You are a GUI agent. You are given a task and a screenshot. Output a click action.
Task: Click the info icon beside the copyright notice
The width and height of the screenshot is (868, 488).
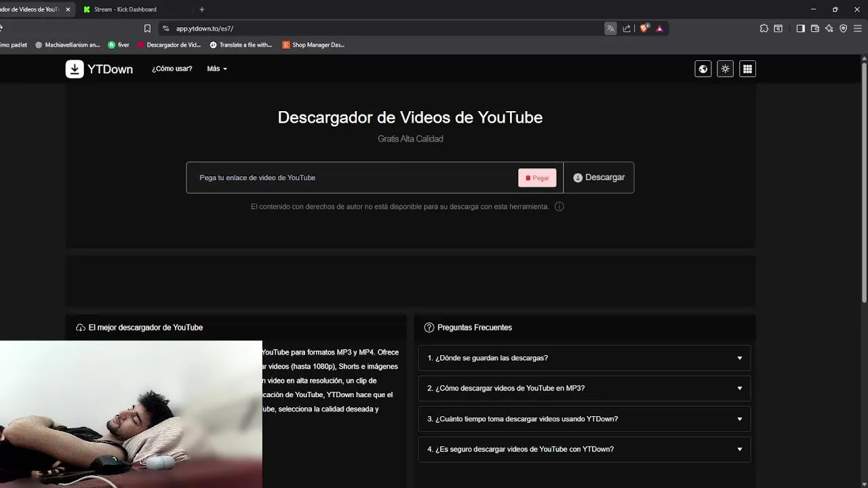559,207
